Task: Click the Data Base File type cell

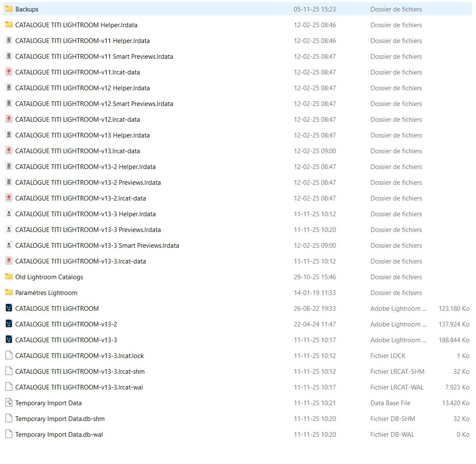Action: click(x=390, y=403)
